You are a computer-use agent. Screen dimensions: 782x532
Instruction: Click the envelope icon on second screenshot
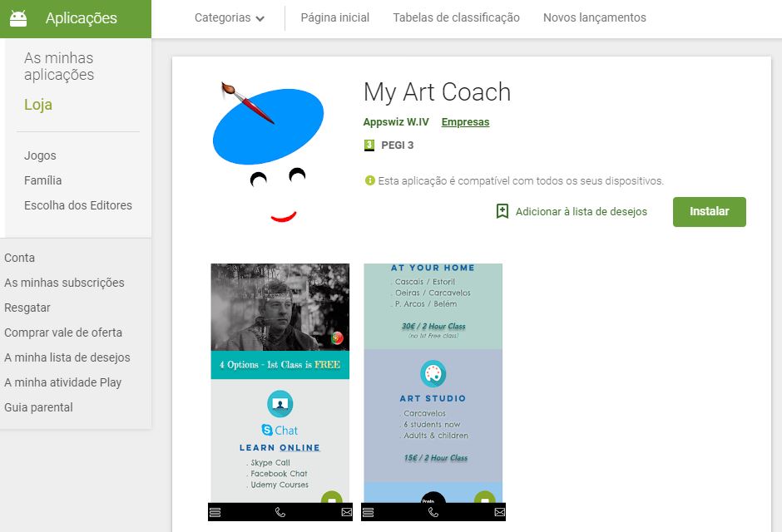pyautogui.click(x=499, y=512)
